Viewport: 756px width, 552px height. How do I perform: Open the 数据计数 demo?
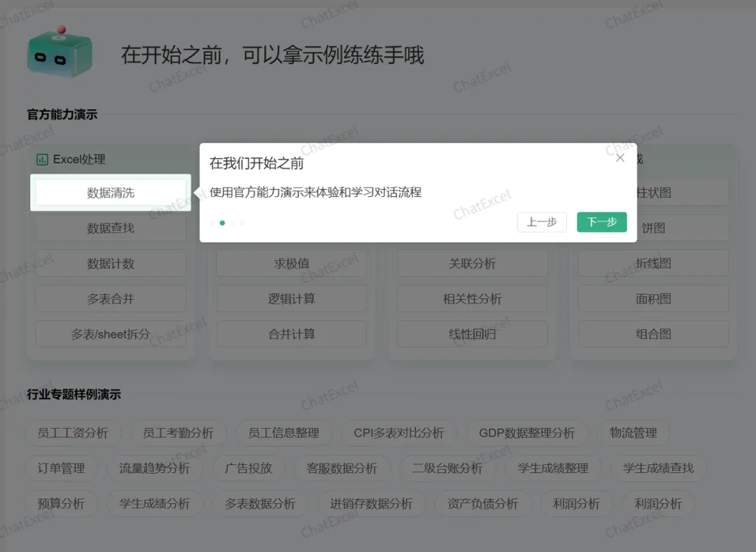(111, 263)
